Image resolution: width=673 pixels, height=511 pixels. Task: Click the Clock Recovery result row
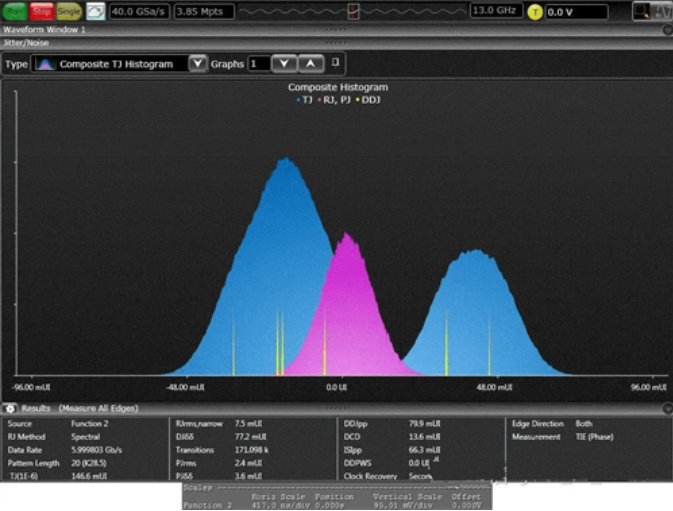[x=388, y=476]
